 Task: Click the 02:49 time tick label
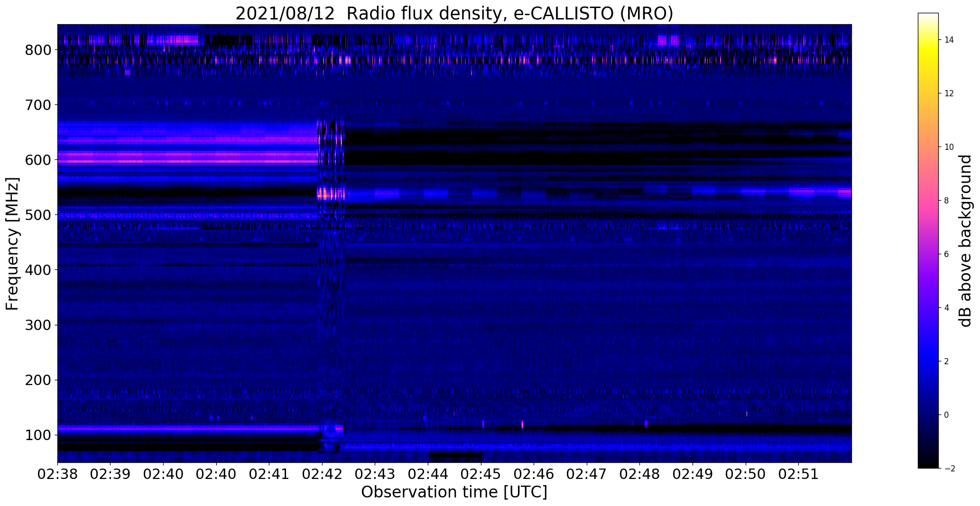[693, 474]
